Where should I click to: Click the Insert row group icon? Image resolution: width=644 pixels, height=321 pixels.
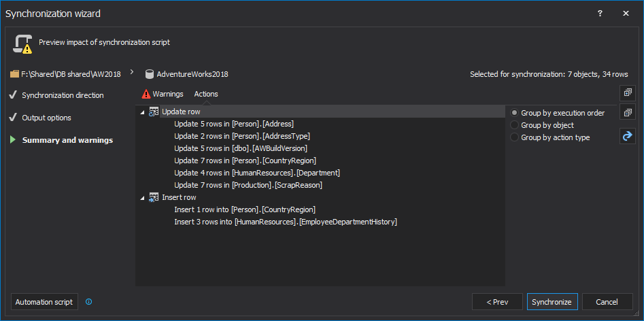(x=154, y=198)
